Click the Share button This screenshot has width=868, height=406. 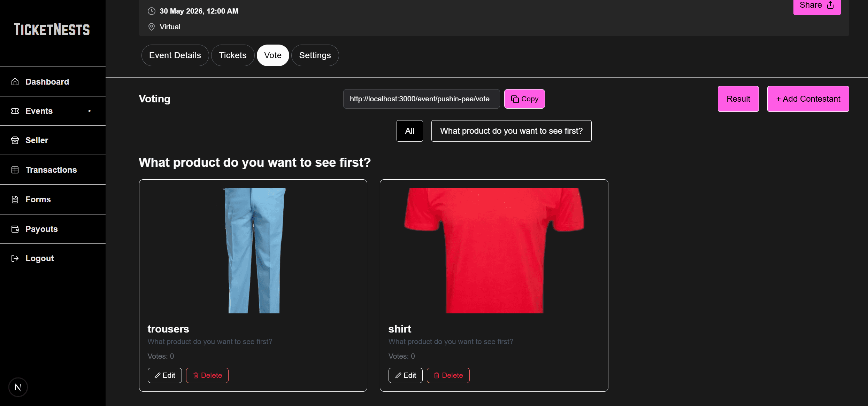[817, 6]
